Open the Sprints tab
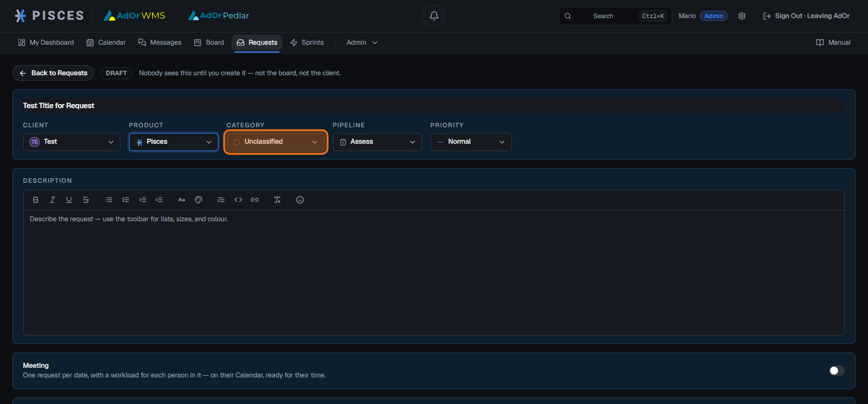The image size is (868, 404). tap(307, 42)
